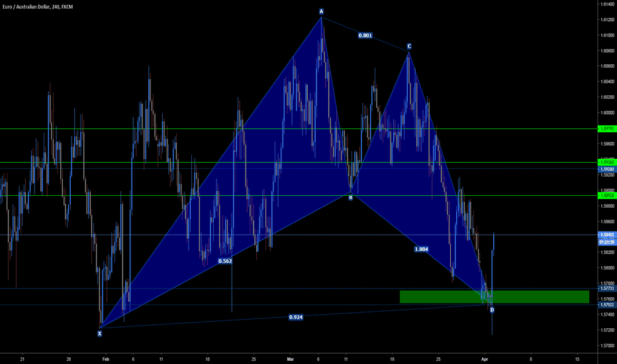Click the 0.562 ratio label

[225, 261]
